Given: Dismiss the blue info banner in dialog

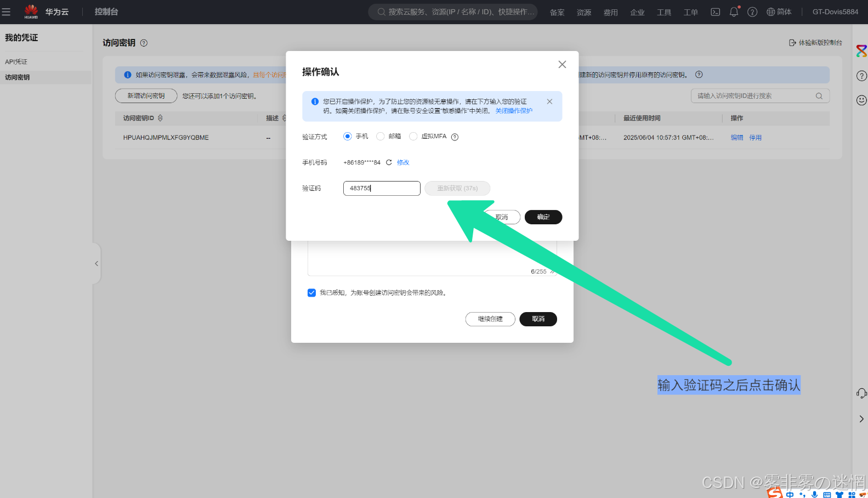Looking at the screenshot, I should 549,101.
